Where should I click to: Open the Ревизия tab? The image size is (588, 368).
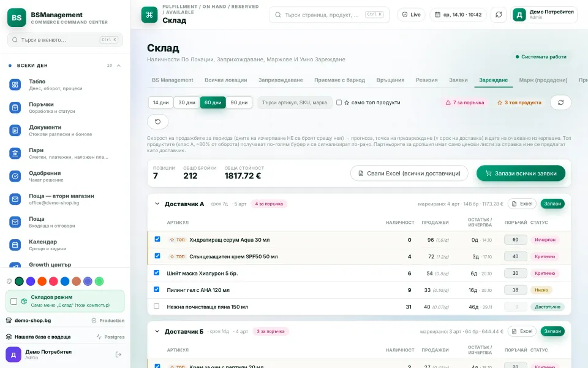click(427, 80)
